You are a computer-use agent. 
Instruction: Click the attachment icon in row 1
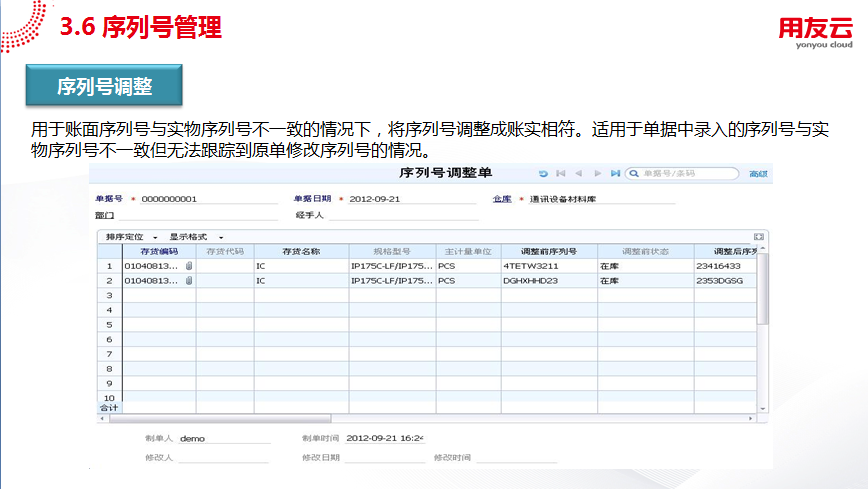click(189, 266)
